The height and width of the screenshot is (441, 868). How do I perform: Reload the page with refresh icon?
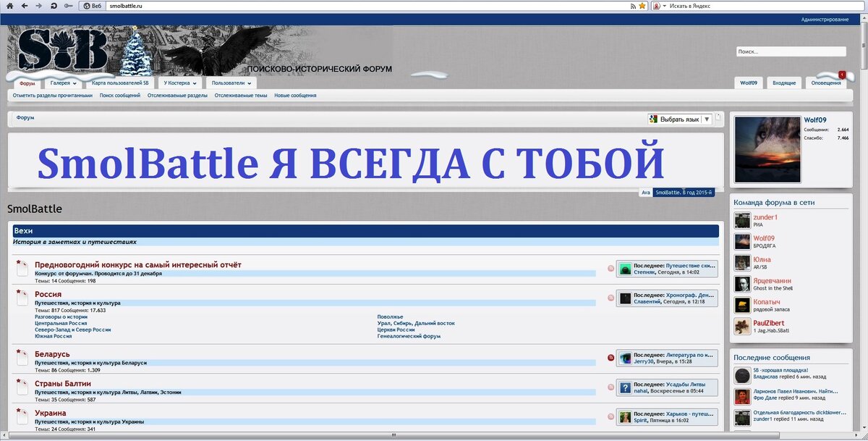tap(54, 6)
